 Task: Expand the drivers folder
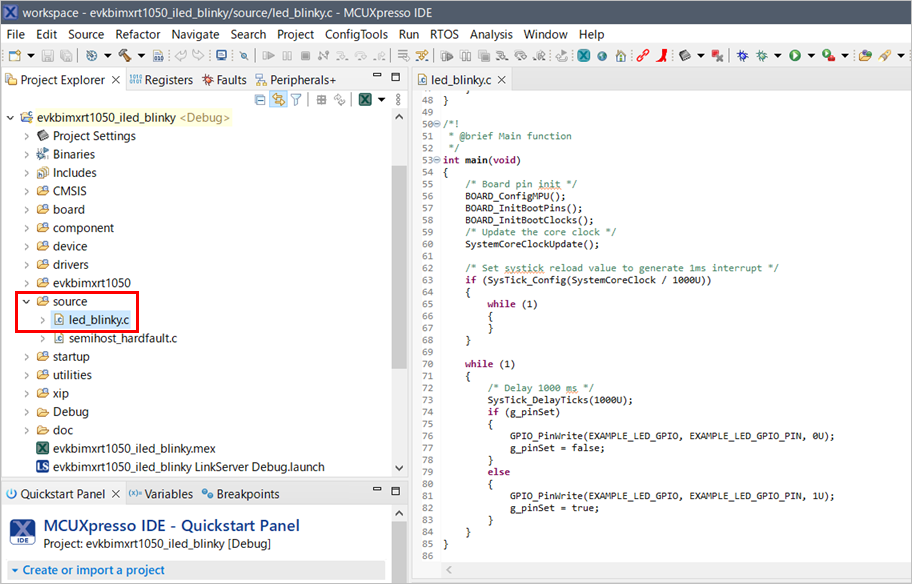(26, 265)
